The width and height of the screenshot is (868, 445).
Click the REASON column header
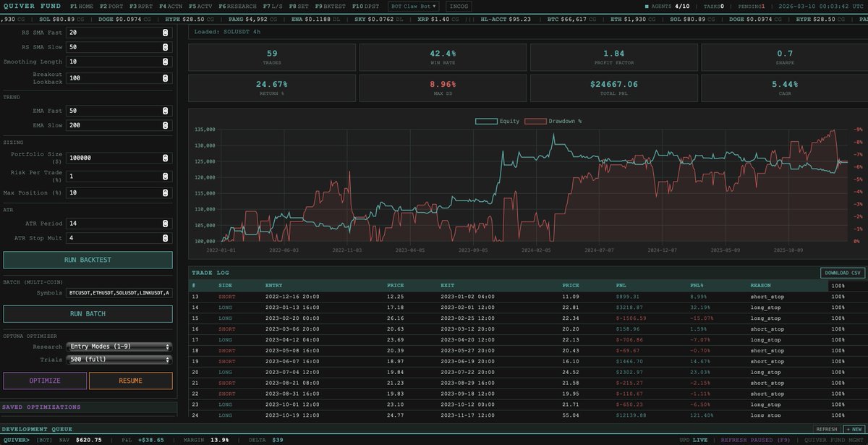point(760,285)
